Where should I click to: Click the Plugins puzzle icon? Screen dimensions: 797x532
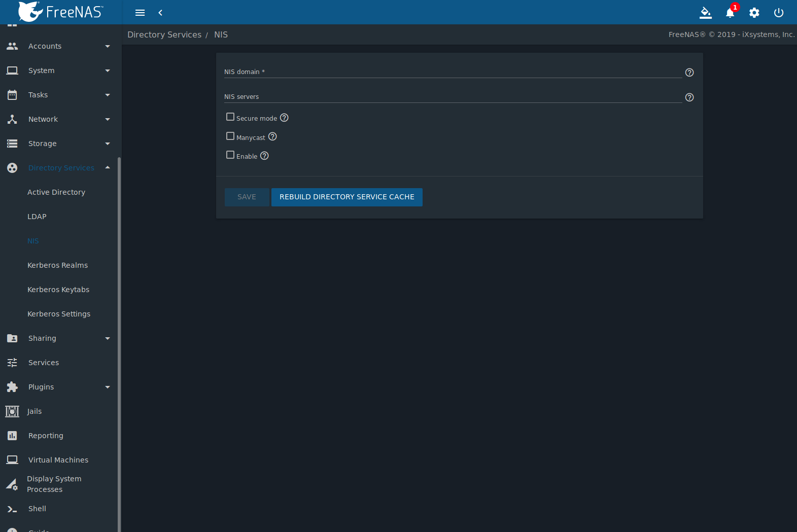tap(12, 387)
